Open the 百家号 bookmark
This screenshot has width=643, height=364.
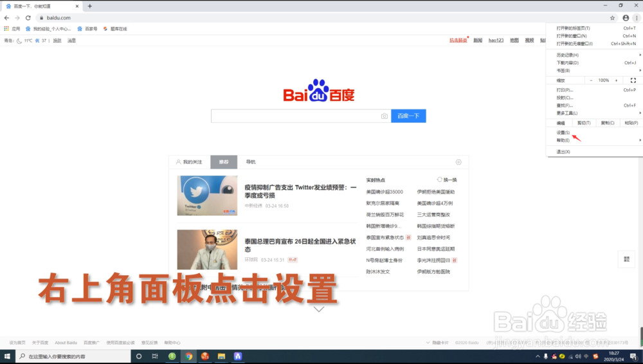[x=87, y=29]
